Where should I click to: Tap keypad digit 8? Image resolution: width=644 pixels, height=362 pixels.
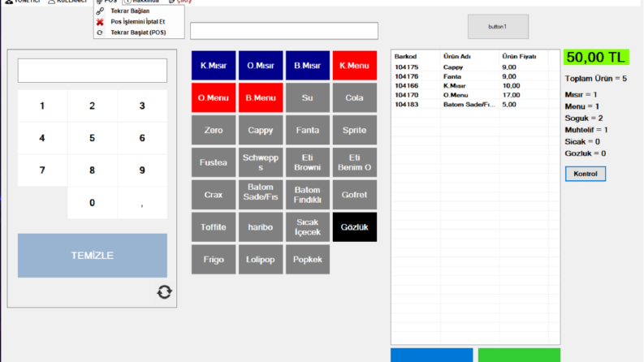click(x=92, y=170)
